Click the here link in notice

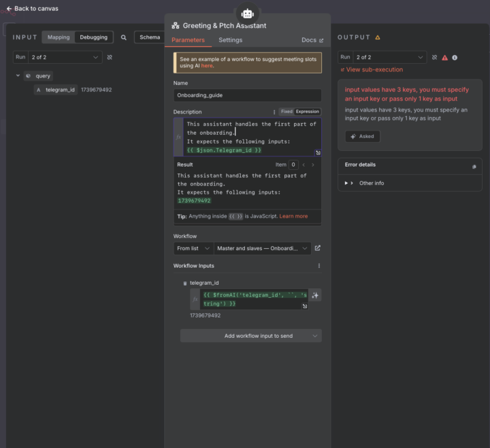[x=207, y=66]
